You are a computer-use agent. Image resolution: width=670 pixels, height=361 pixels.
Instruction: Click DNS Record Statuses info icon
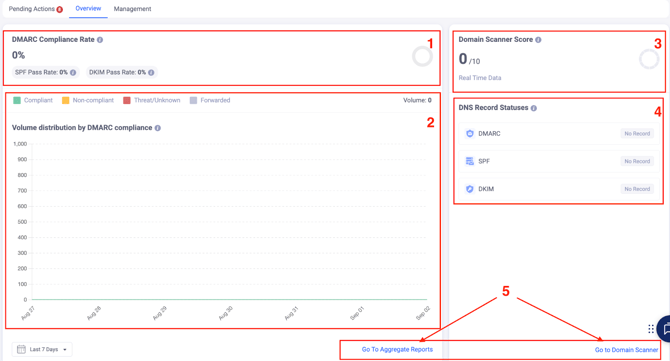coord(534,108)
